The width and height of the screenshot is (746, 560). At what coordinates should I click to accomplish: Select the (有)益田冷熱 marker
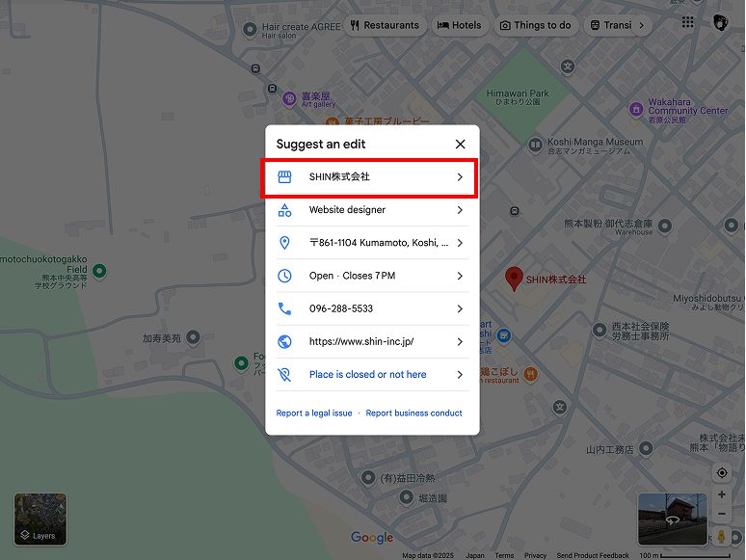[368, 478]
